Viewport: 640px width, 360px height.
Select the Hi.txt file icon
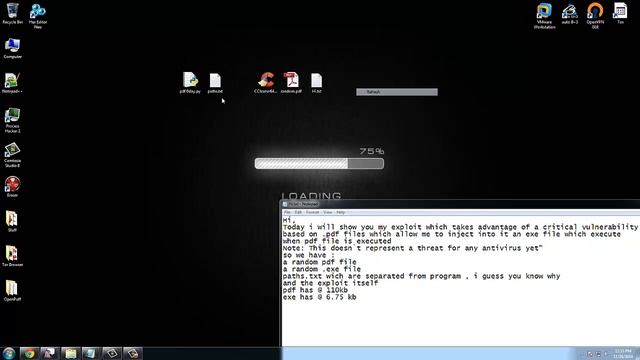point(316,83)
